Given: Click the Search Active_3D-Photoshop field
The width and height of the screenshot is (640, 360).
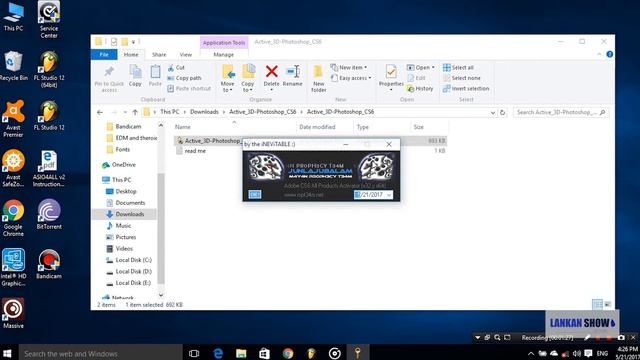Looking at the screenshot, I should click(x=561, y=112).
